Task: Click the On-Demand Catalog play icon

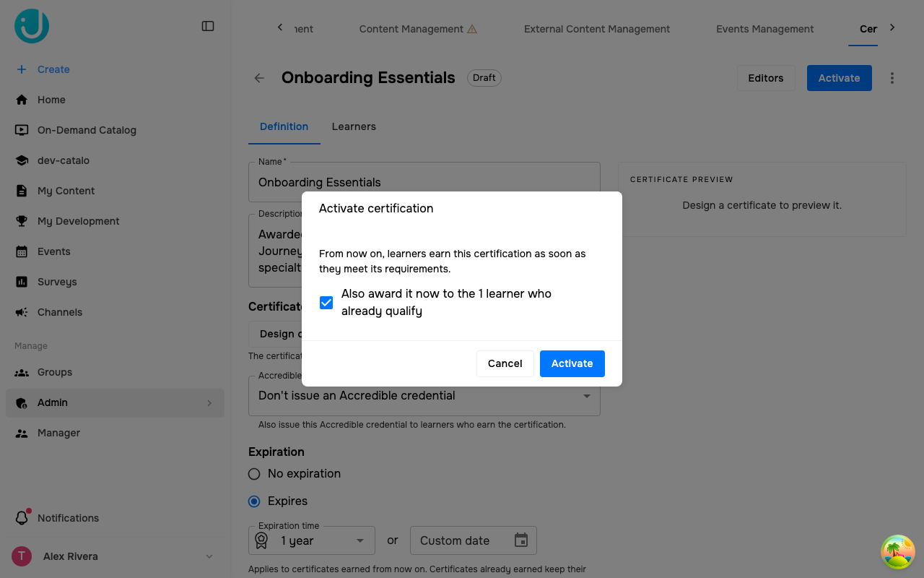Action: click(x=22, y=130)
